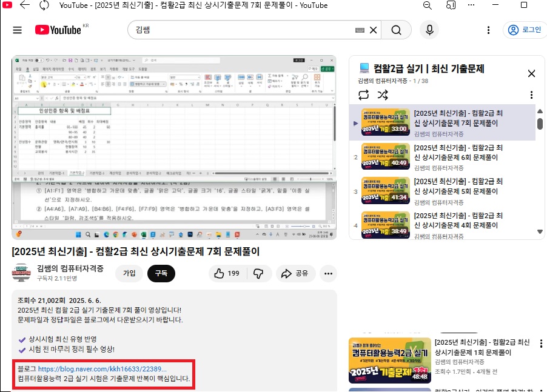Click the 구독 subscribe button
This screenshot has width=547, height=392.
point(161,273)
